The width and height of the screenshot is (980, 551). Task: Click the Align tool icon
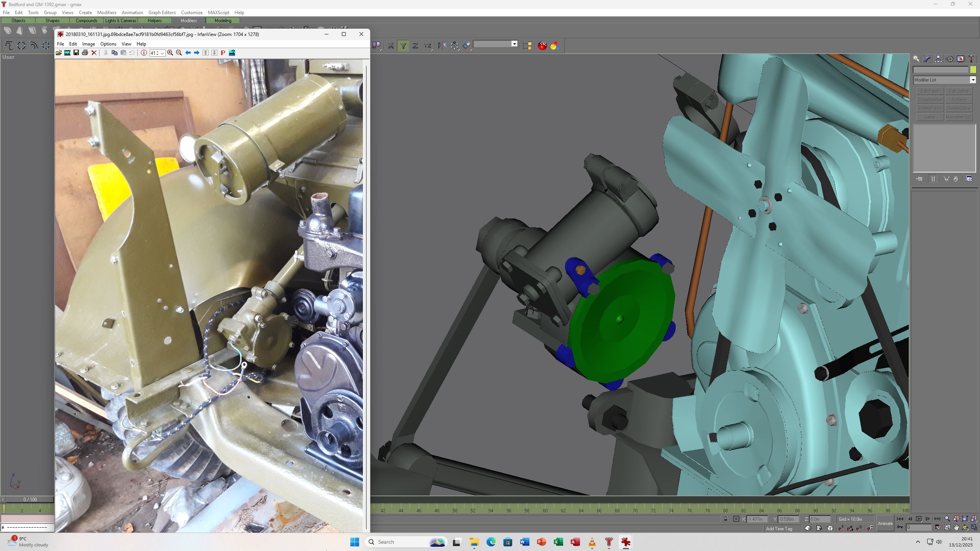point(466,46)
